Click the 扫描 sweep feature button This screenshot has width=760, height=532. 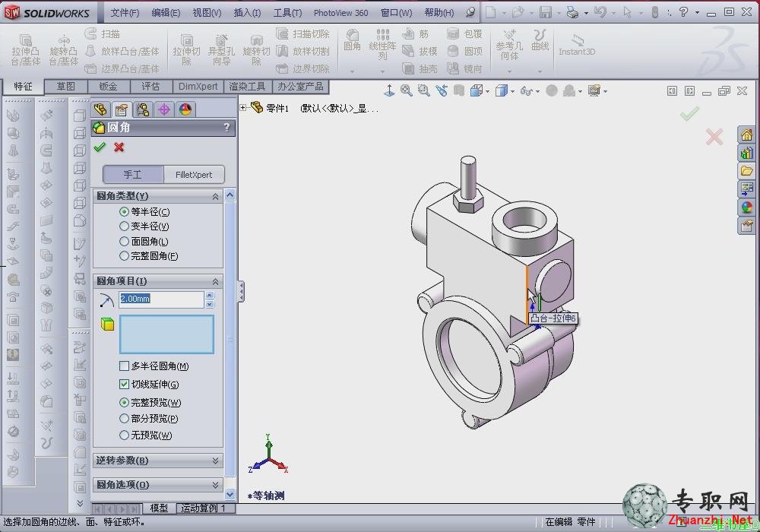[103, 34]
